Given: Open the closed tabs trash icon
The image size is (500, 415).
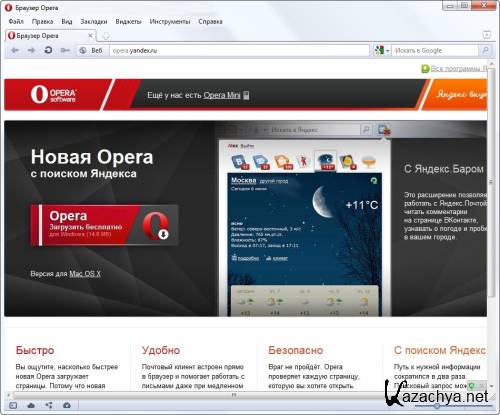Looking at the screenshot, I should pyautogui.click(x=486, y=35).
